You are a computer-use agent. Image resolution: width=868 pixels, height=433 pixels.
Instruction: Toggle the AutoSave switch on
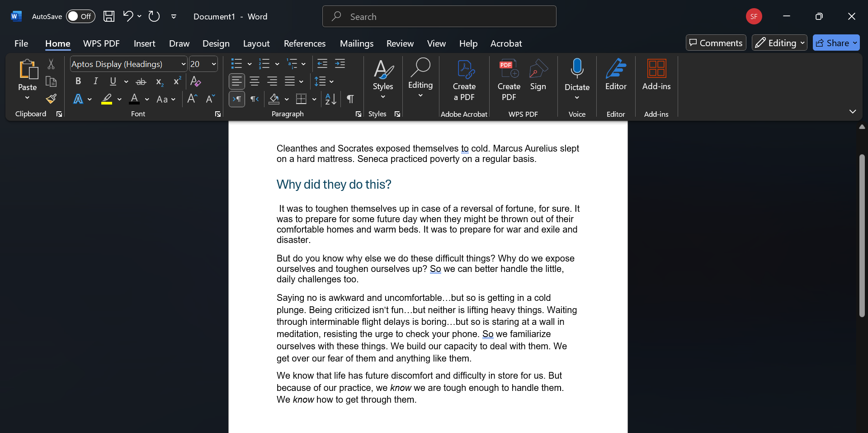(x=80, y=16)
